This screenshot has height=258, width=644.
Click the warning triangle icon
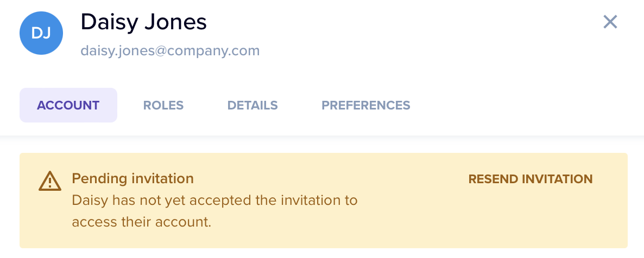pyautogui.click(x=49, y=181)
